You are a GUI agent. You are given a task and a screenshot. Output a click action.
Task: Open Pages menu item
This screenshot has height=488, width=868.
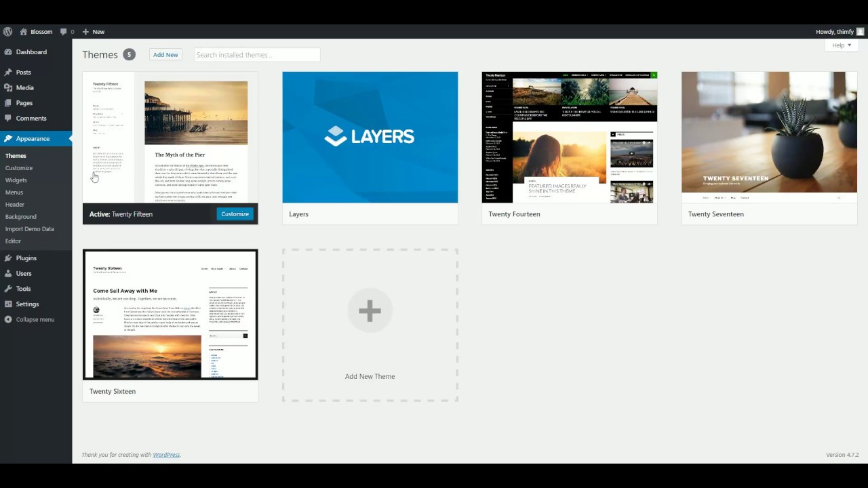36,103
